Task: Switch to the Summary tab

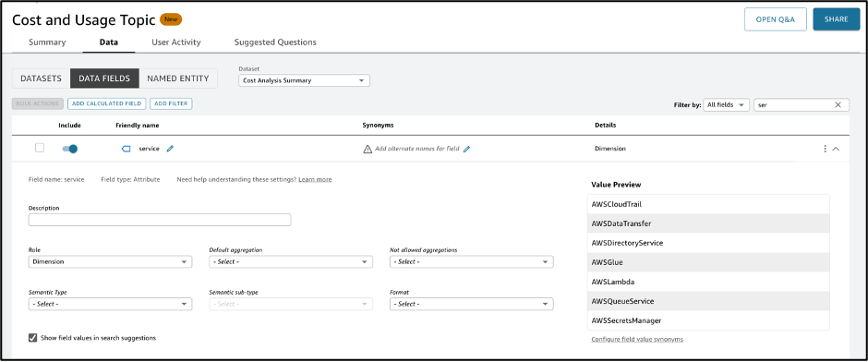Action: tap(47, 42)
